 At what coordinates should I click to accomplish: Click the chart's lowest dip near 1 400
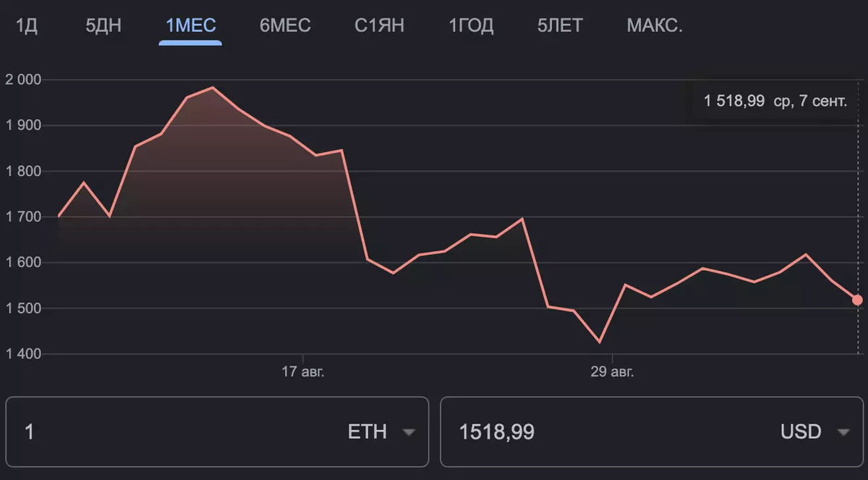(600, 342)
